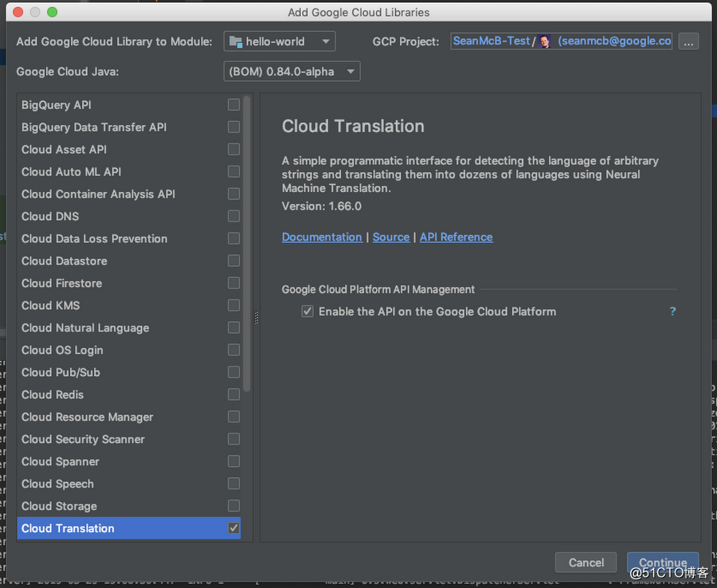Check the Cloud Storage checkbox
The width and height of the screenshot is (717, 588).
[233, 506]
